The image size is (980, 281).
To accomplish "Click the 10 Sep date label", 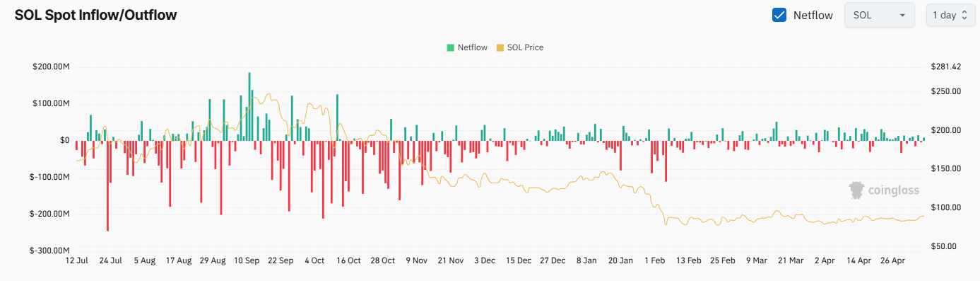I will [247, 260].
